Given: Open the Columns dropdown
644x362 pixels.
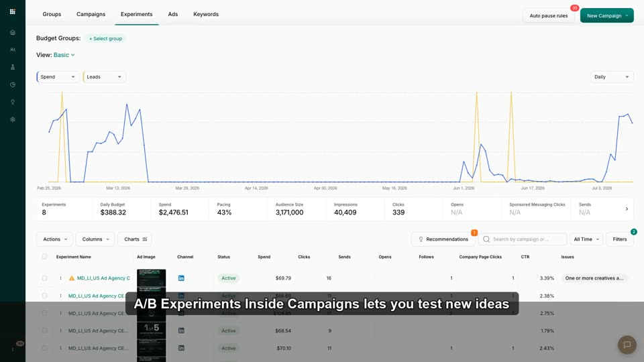Looking at the screenshot, I should click(x=95, y=239).
